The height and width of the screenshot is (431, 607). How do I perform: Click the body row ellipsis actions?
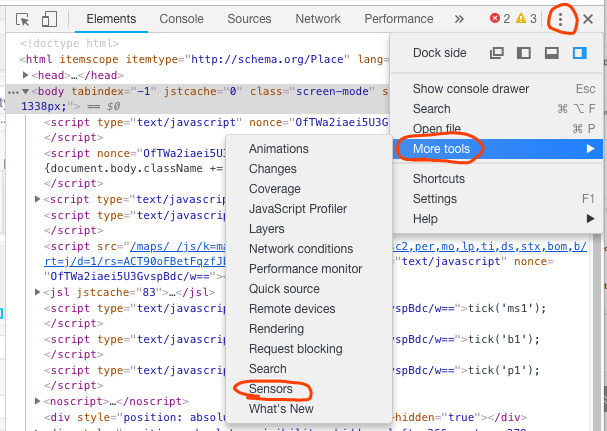click(13, 92)
